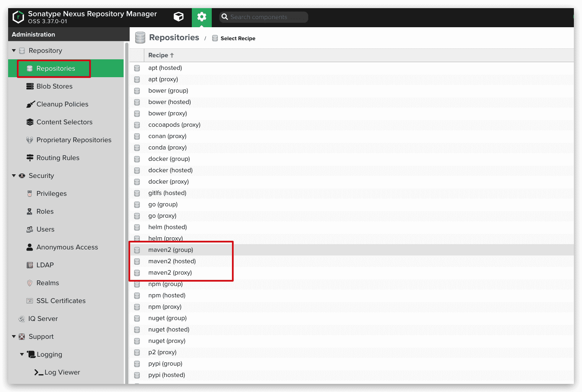Select the maven2 (hosted) recipe
This screenshot has height=392, width=582.
tap(172, 261)
